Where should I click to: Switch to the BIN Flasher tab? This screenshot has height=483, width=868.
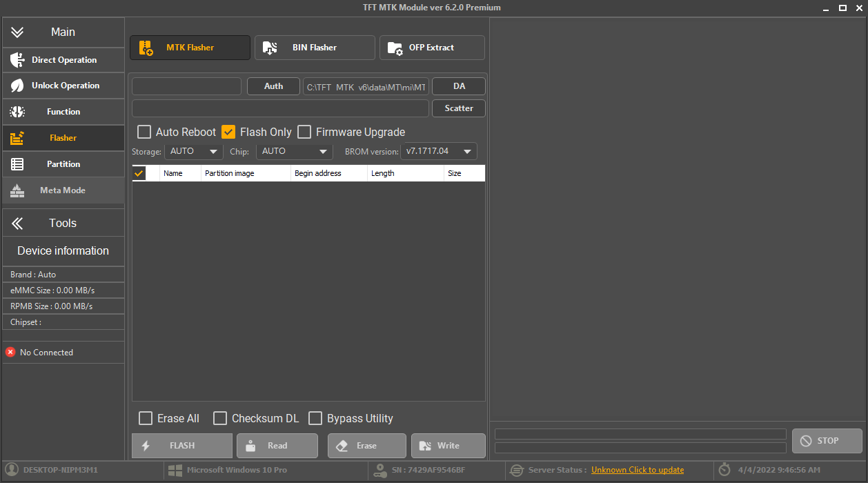click(315, 47)
